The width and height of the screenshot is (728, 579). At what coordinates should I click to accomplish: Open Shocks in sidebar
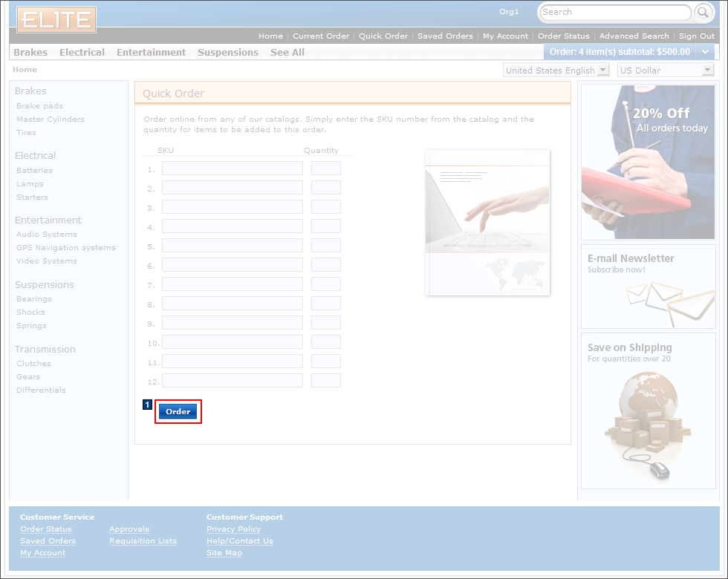point(30,313)
